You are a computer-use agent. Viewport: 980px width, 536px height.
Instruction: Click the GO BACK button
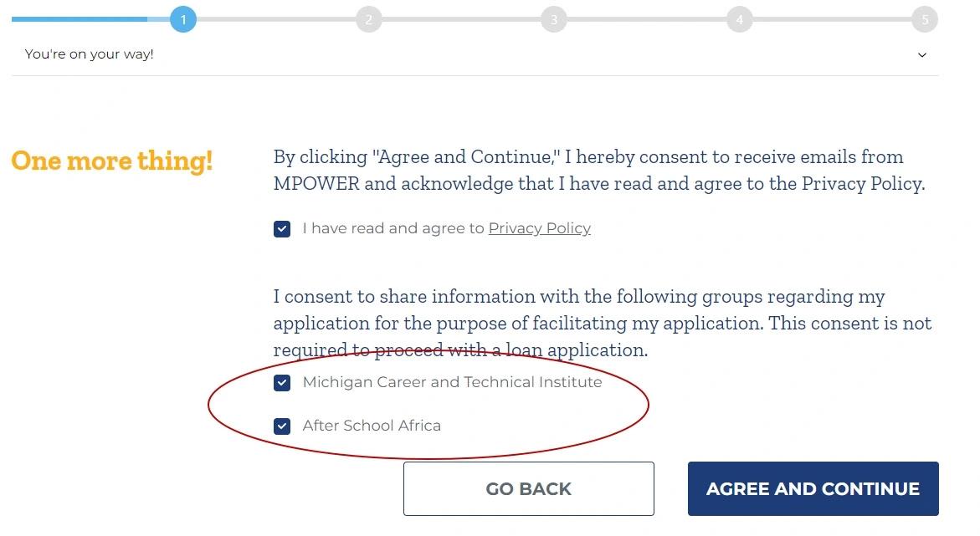[x=528, y=488]
